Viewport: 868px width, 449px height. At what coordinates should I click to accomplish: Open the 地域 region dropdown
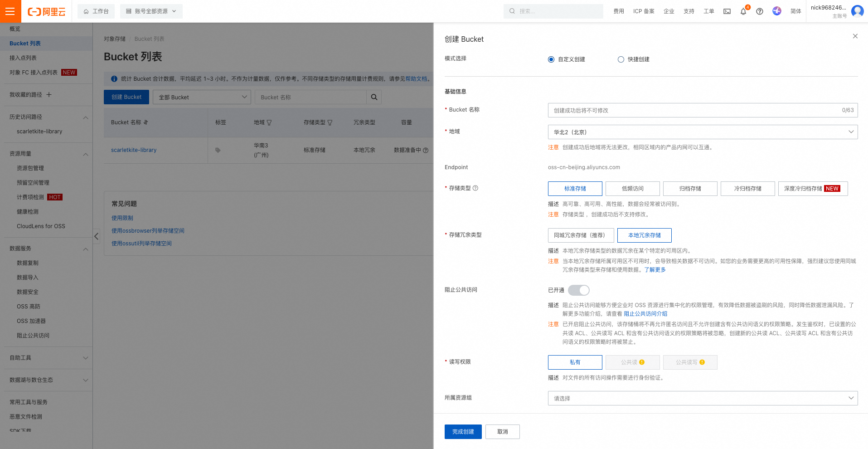pyautogui.click(x=703, y=132)
